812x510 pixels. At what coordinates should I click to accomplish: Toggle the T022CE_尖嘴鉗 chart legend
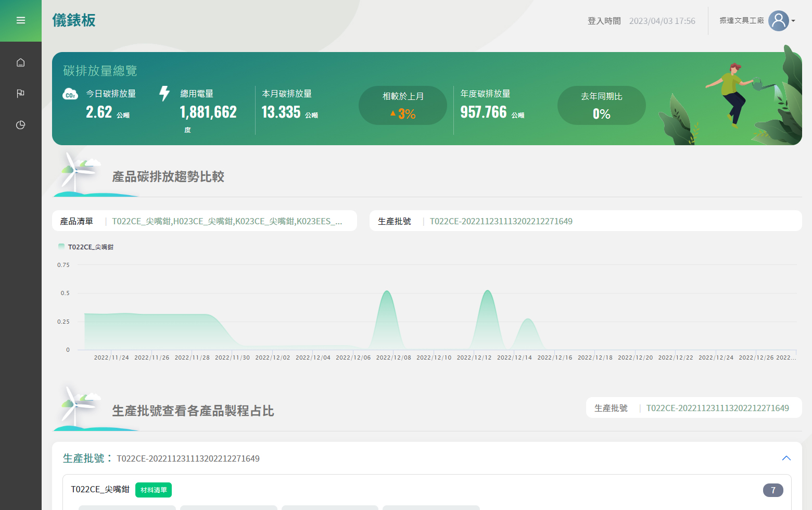[86, 247]
